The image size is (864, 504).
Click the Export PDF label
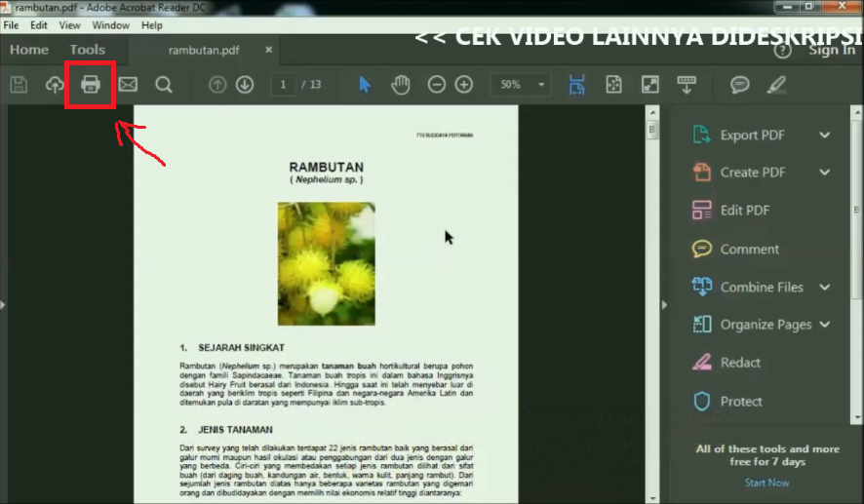tap(752, 135)
